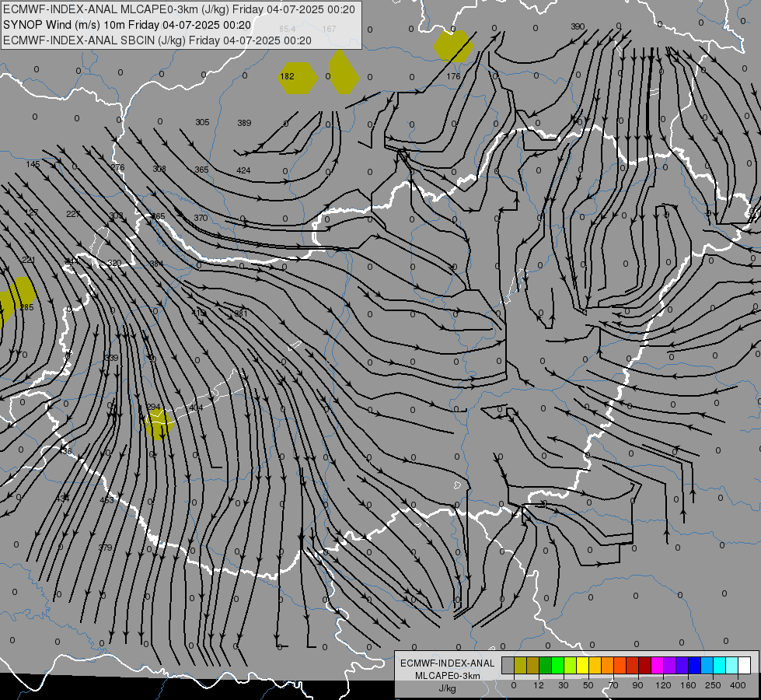Click the legend scale label 70

(613, 685)
